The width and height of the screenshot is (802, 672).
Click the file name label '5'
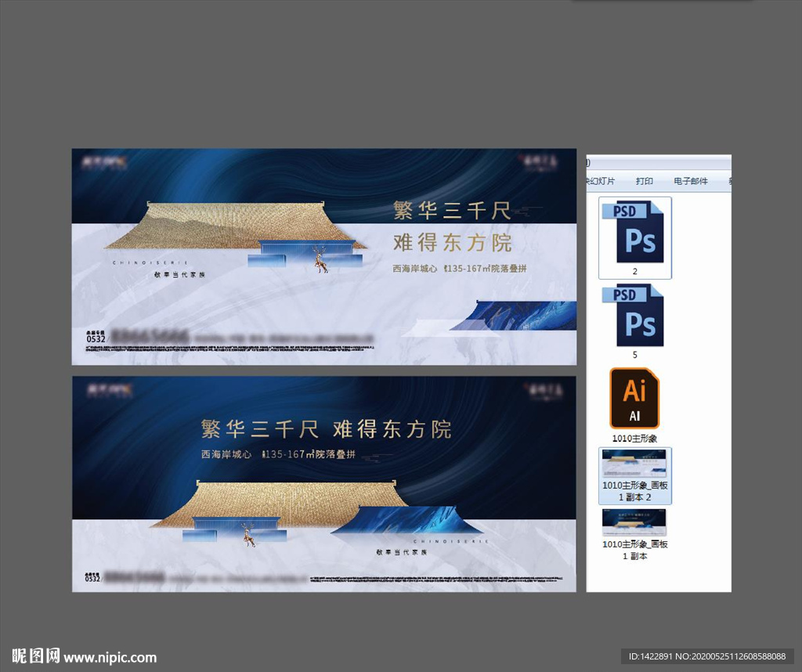634,355
